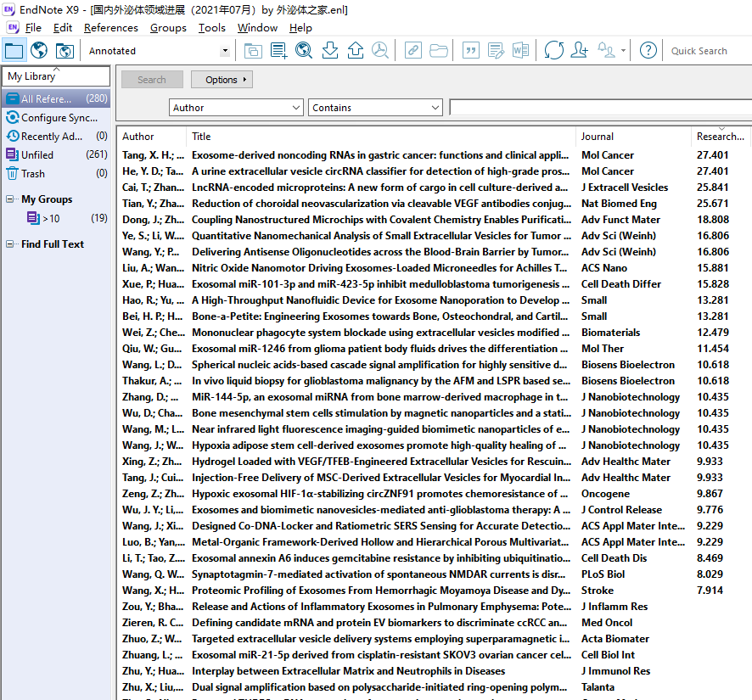The width and height of the screenshot is (752, 700).
Task: Click the Import download-arrow icon
Action: [x=330, y=50]
